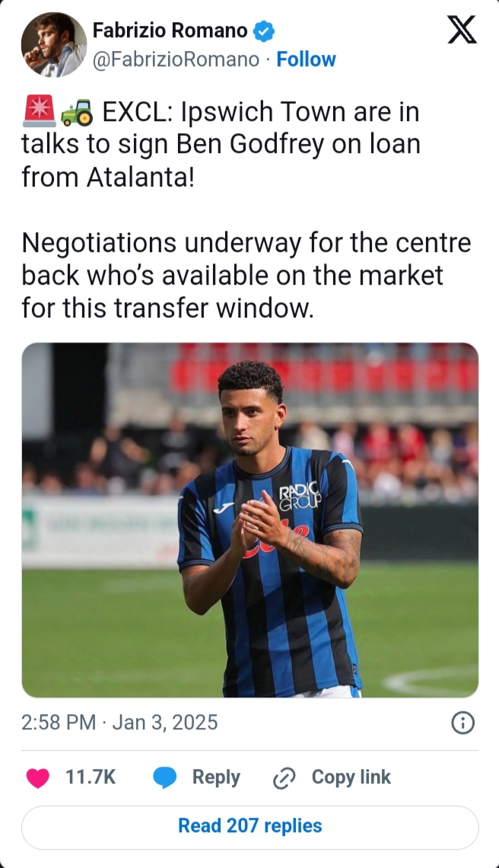Open the @FabrizioRomano handle
Screen dimensions: 499x868
(176, 59)
